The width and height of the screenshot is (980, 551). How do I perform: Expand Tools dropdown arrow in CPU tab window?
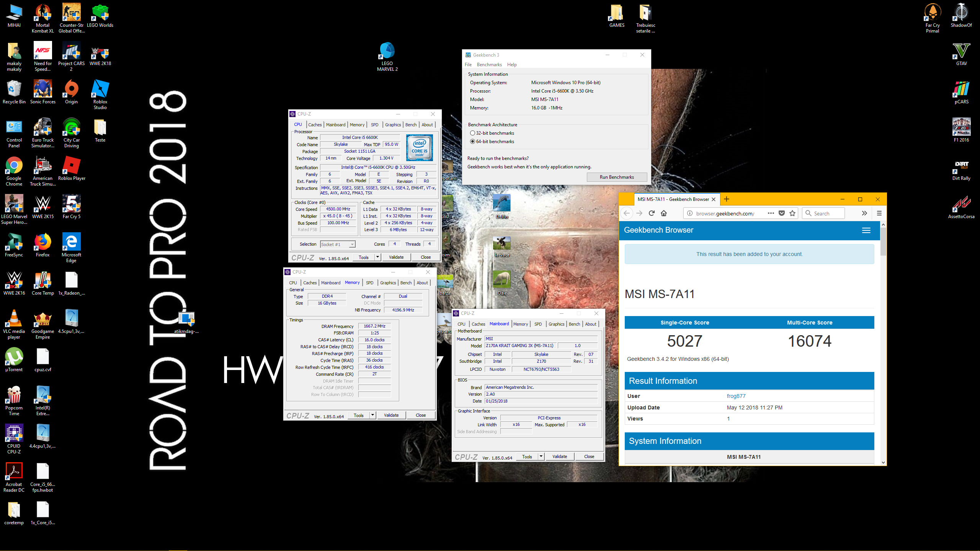click(x=377, y=257)
